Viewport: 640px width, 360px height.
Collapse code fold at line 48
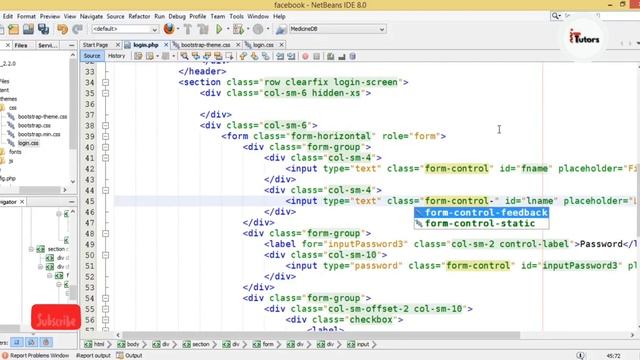tap(105, 233)
